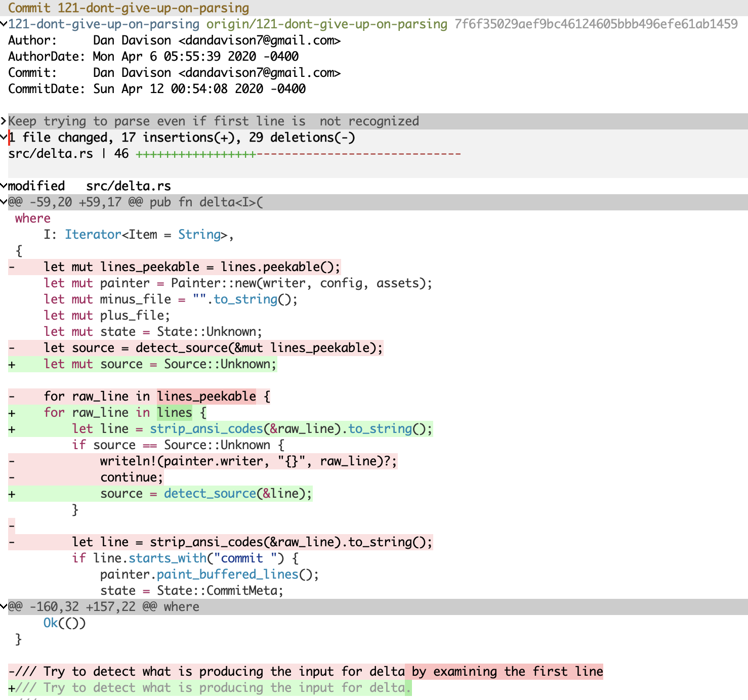The height and width of the screenshot is (700, 748).
Task: Click the Author line for Dan Davison
Action: click(x=175, y=40)
